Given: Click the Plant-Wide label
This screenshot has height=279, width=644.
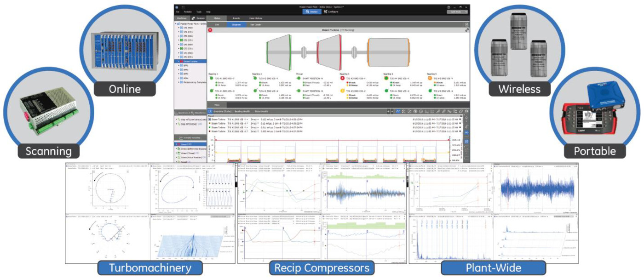Looking at the screenshot, I should click(x=494, y=268).
